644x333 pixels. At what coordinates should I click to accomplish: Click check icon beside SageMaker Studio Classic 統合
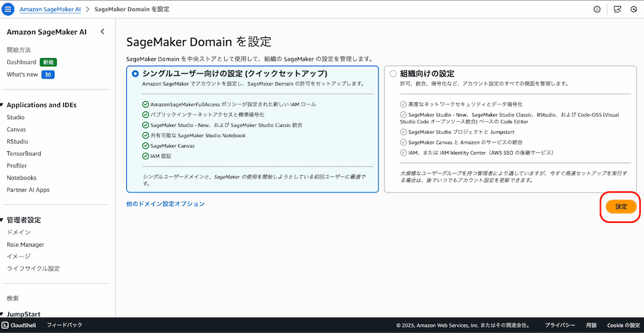tap(146, 125)
